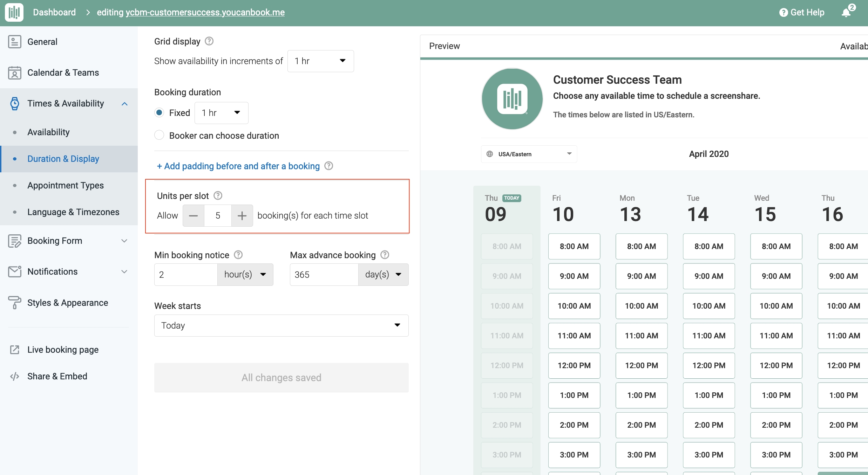Image resolution: width=868 pixels, height=475 pixels.
Task: Click the Week starts Today dropdown
Action: point(280,325)
